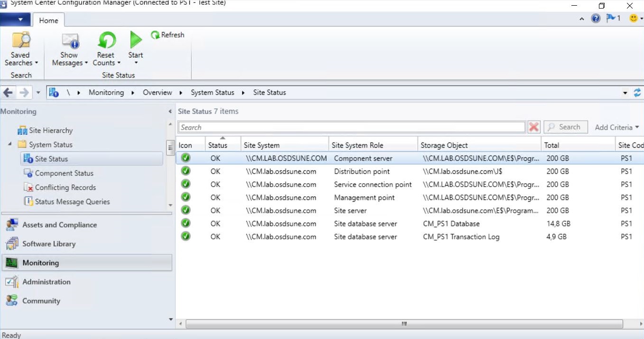Open the Software Library workspace
Screen dimensions: 644x339
[x=48, y=244]
